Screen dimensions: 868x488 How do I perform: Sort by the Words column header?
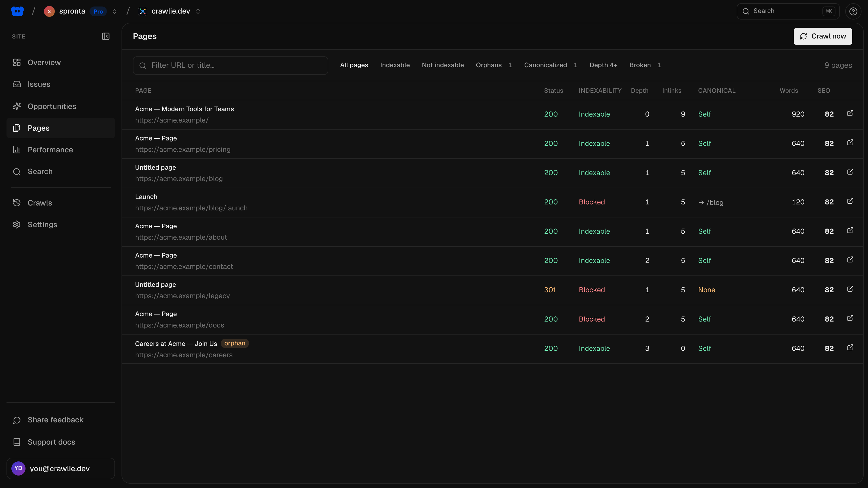tap(789, 91)
